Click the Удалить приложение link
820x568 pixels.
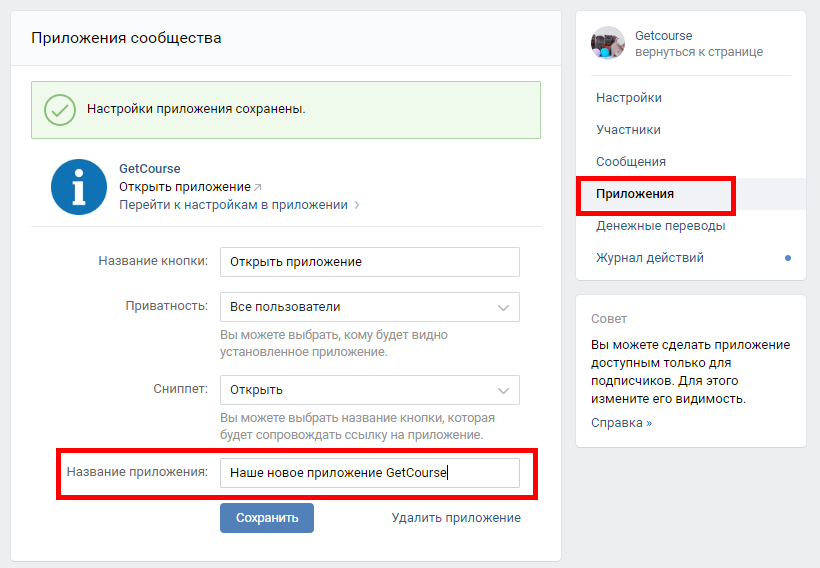pos(456,518)
